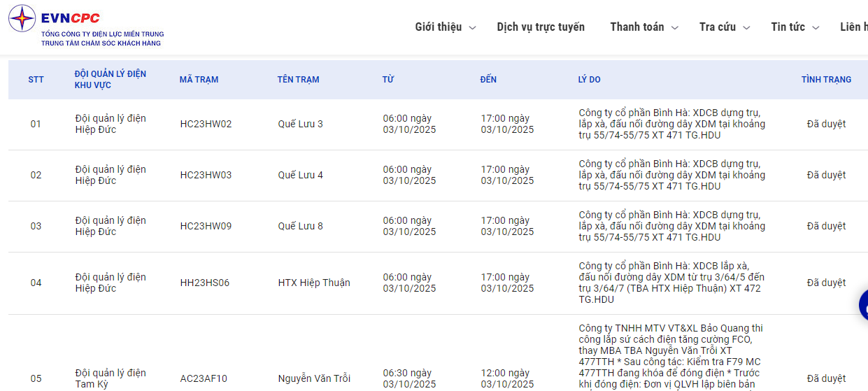Click the blue floating chat button

point(864,306)
